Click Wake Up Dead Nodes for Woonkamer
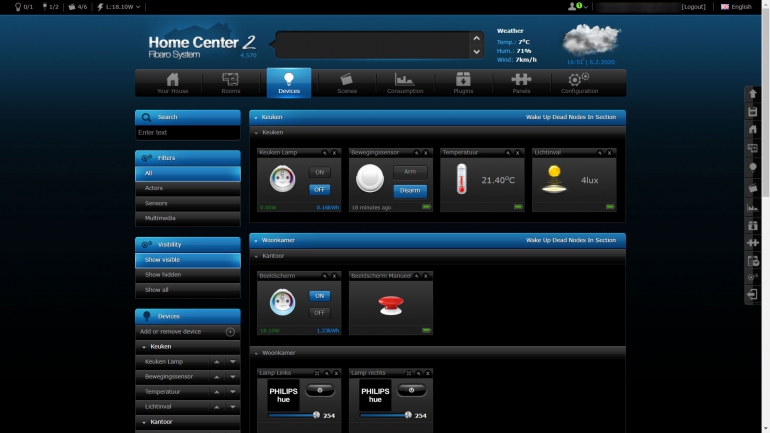The image size is (770, 433). tap(571, 240)
